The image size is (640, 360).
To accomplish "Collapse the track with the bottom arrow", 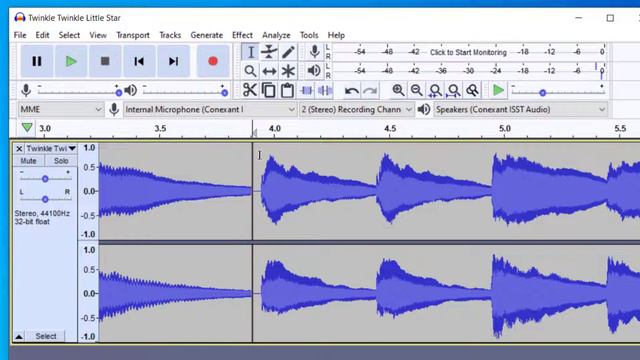I will pos(19,336).
